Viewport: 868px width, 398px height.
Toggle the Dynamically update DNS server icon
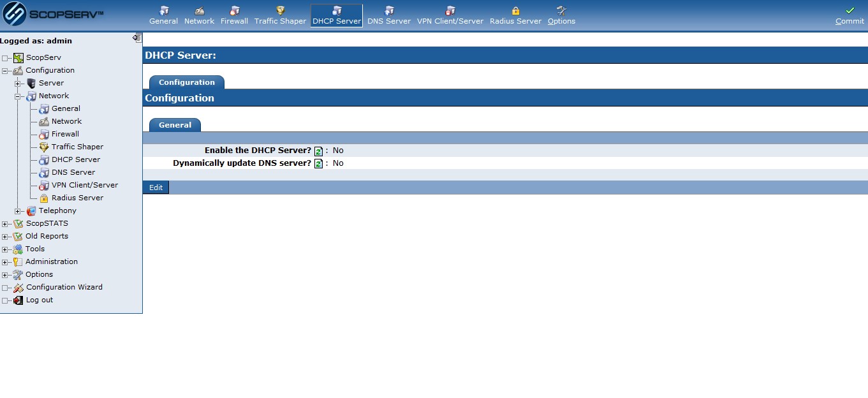point(318,164)
